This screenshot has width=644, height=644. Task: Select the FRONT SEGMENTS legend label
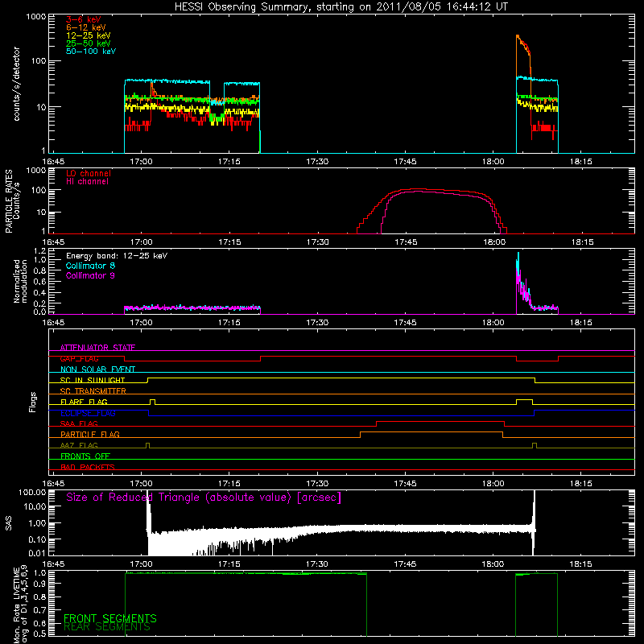coord(110,618)
